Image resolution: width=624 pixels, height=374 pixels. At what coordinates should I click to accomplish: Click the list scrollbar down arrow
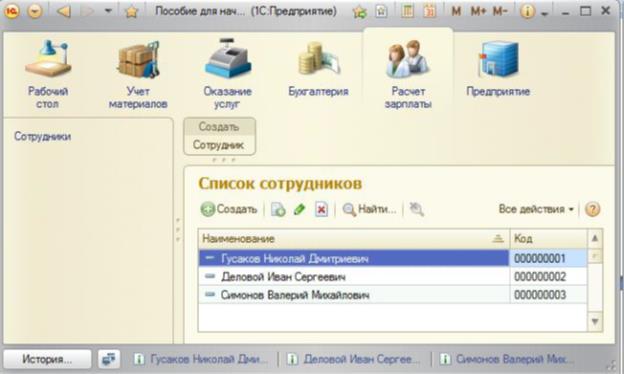coord(595,321)
